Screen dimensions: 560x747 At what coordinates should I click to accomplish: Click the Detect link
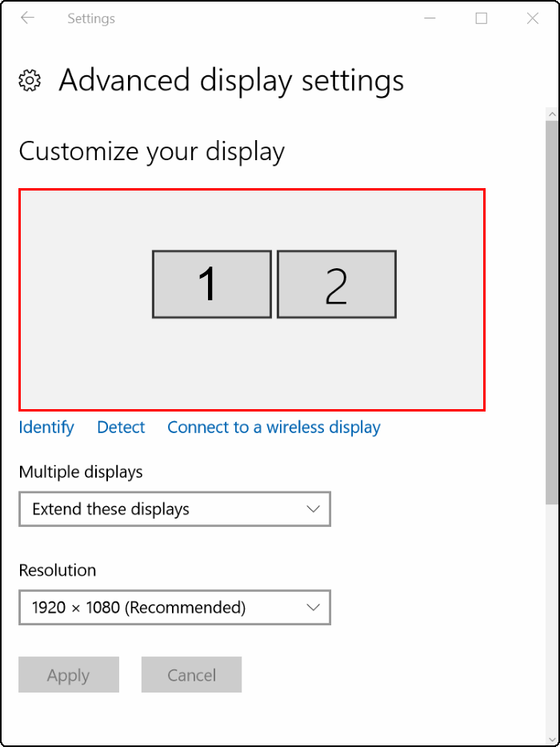pos(121,428)
